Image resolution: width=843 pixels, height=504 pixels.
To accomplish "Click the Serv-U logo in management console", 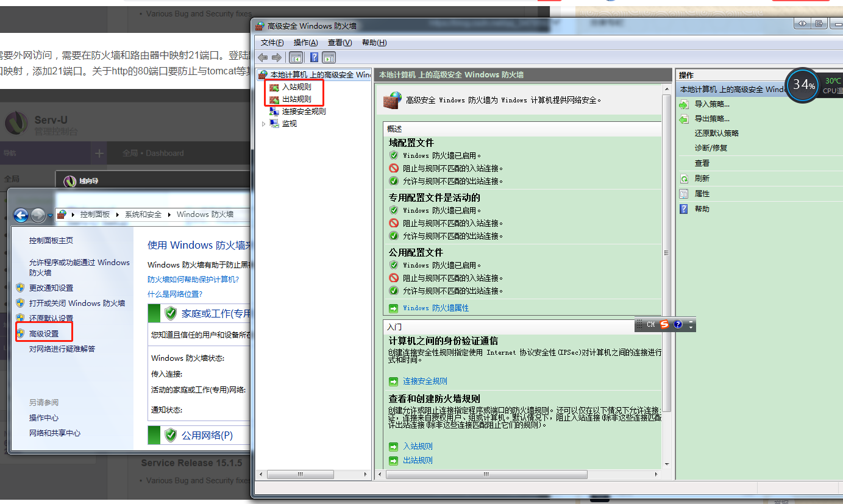I will [x=16, y=122].
